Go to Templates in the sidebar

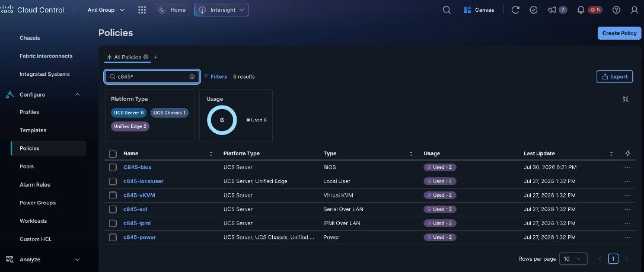click(x=33, y=130)
